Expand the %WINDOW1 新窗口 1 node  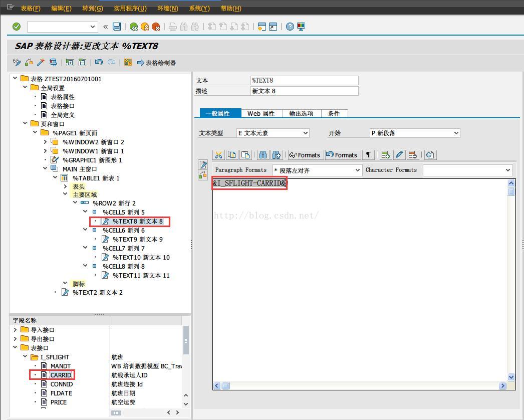click(45, 151)
